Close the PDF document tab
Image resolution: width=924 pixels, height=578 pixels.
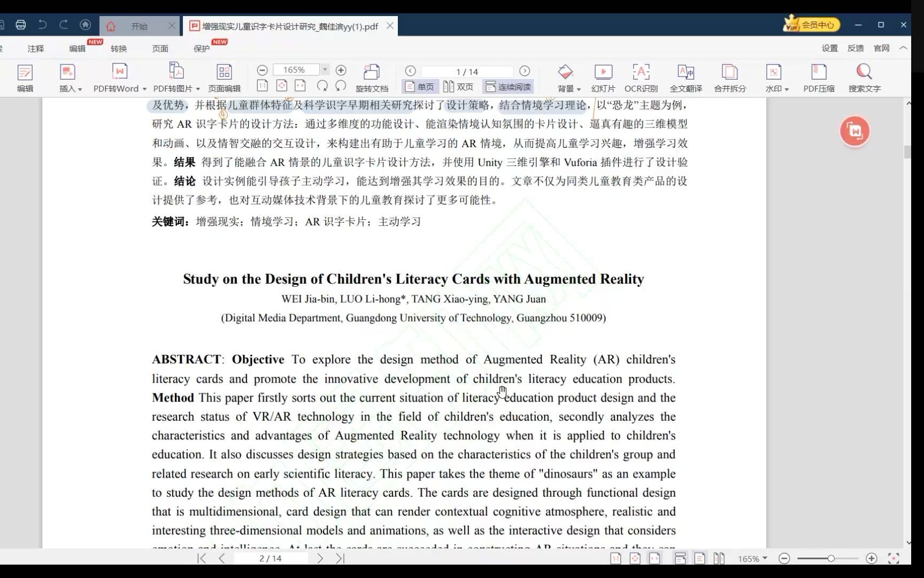390,25
